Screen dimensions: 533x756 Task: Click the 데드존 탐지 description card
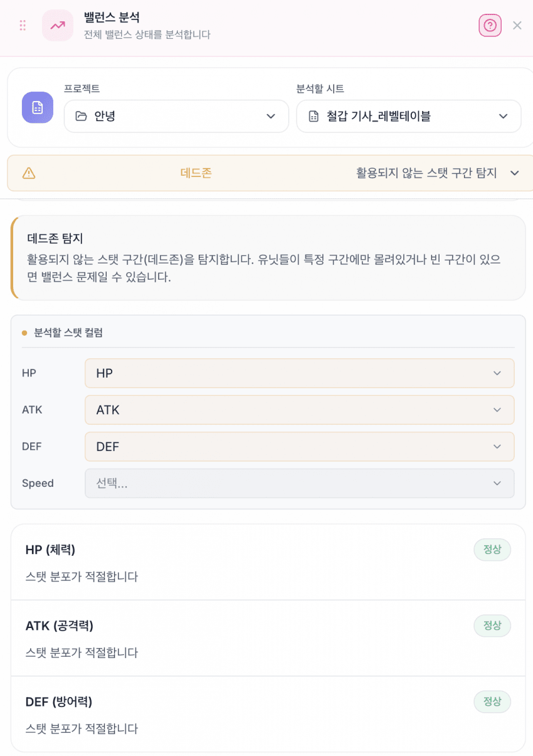pyautogui.click(x=268, y=258)
